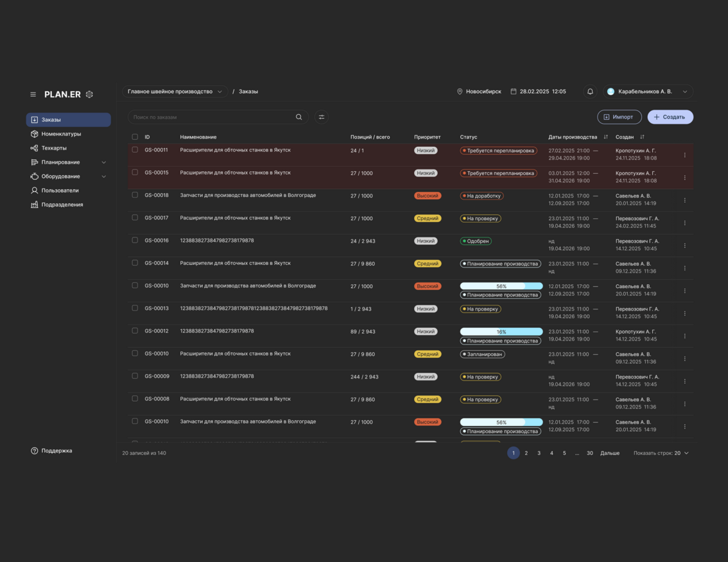
Task: Open three-dot menu for order GS-00011
Action: [x=684, y=155]
